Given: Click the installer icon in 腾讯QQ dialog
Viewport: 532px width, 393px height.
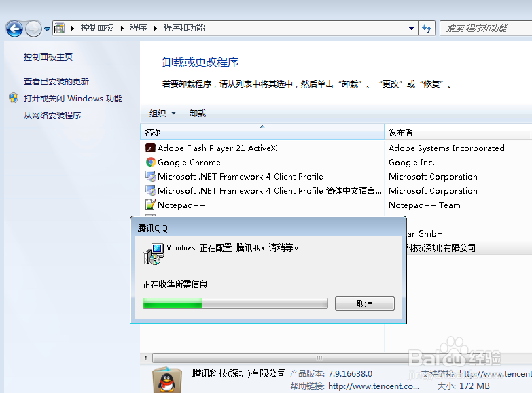Looking at the screenshot, I should coord(154,254).
